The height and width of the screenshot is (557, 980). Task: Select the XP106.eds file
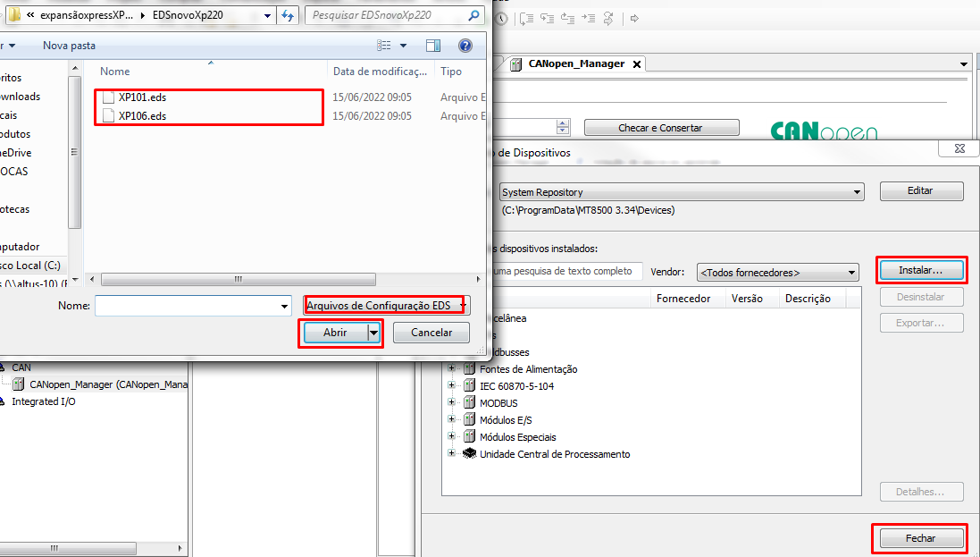[x=142, y=116]
